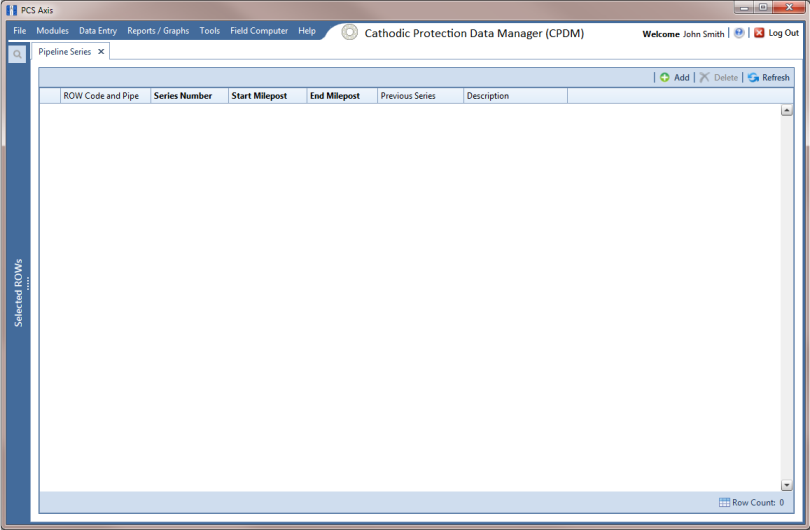The width and height of the screenshot is (810, 530).
Task: Sort by Previous Series column header
Action: [420, 96]
